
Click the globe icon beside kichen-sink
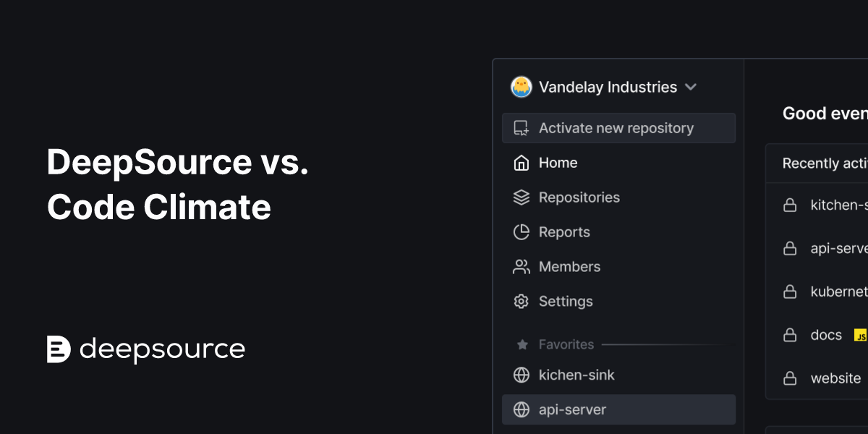pyautogui.click(x=521, y=375)
